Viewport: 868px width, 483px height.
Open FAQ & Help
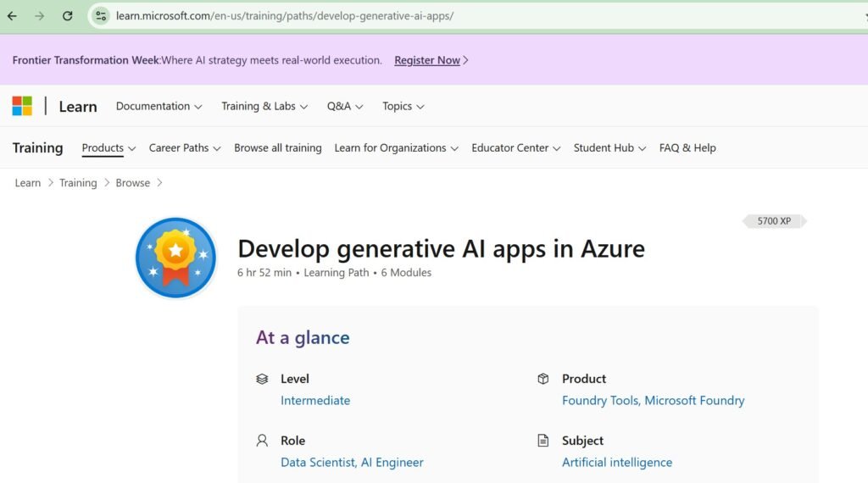pos(687,147)
